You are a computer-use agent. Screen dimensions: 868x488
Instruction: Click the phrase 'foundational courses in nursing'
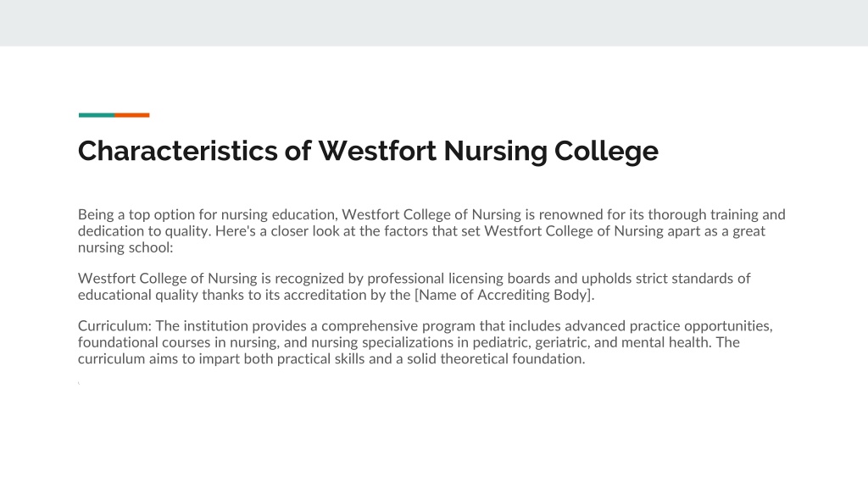pos(178,342)
